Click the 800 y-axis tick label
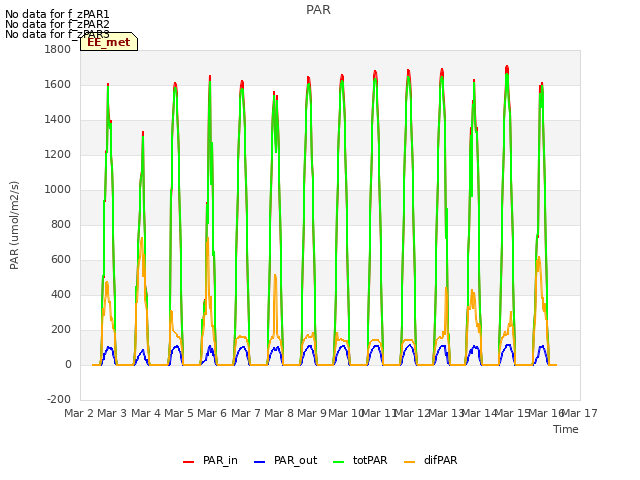Viewport: 640px width, 480px height. [x=61, y=224]
